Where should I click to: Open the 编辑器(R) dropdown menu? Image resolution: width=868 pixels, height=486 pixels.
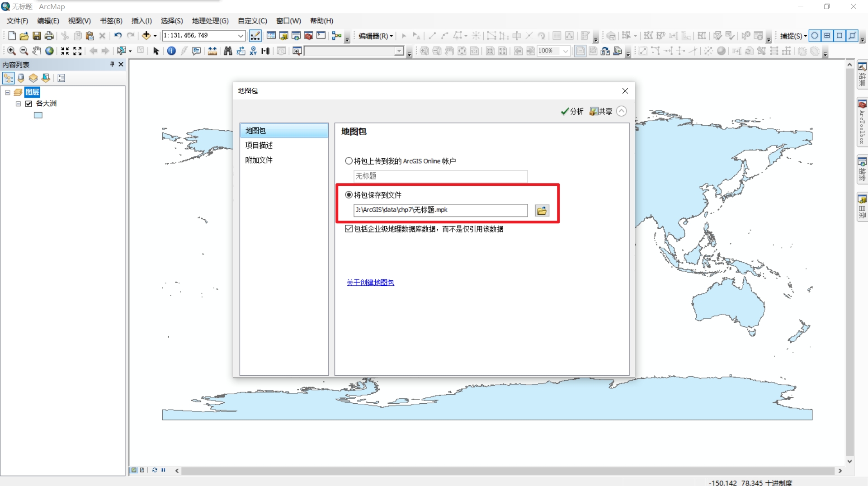point(376,36)
